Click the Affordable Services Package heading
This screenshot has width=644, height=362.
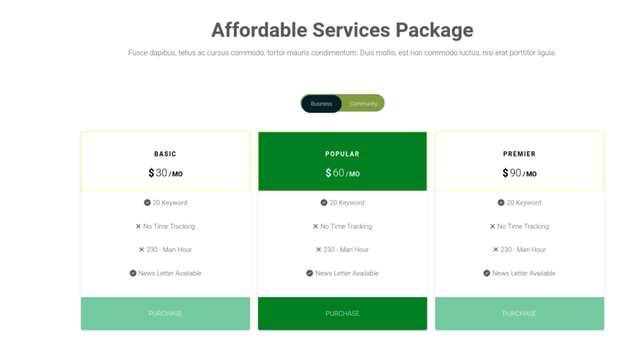342,30
